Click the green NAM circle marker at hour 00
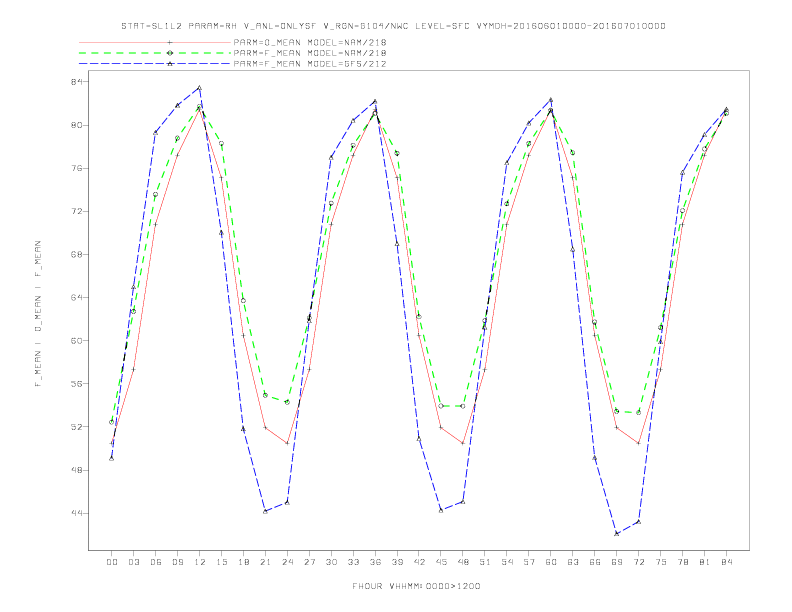Image resolution: width=792 pixels, height=612 pixels. click(112, 422)
